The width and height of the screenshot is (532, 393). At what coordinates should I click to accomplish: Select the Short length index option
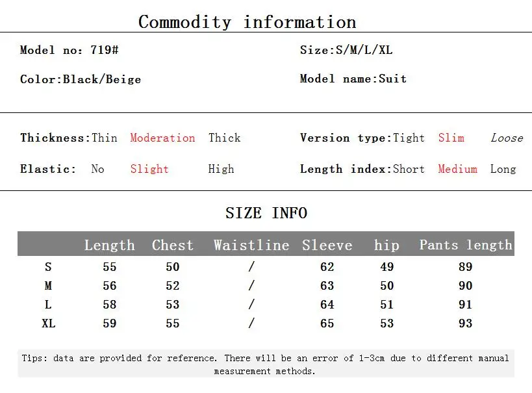(409, 169)
